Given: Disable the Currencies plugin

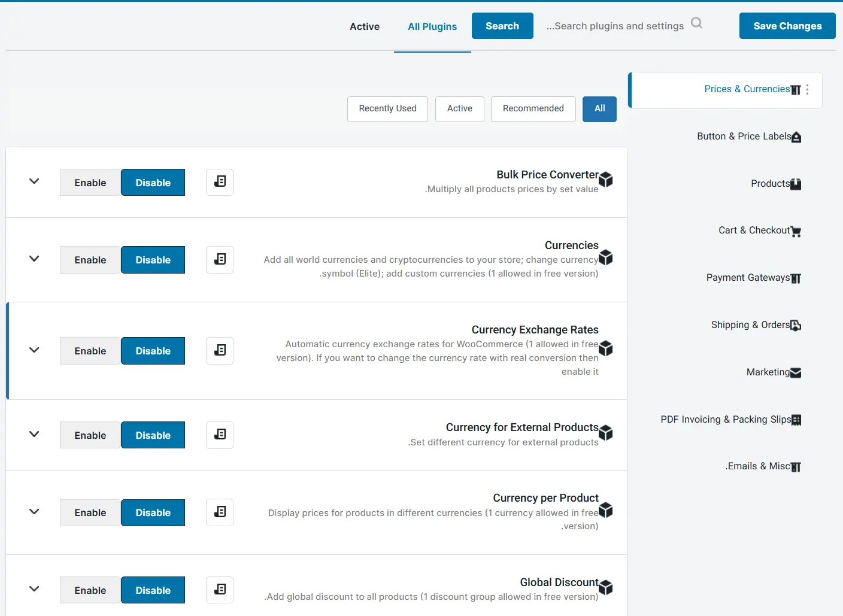Looking at the screenshot, I should click(x=153, y=260).
